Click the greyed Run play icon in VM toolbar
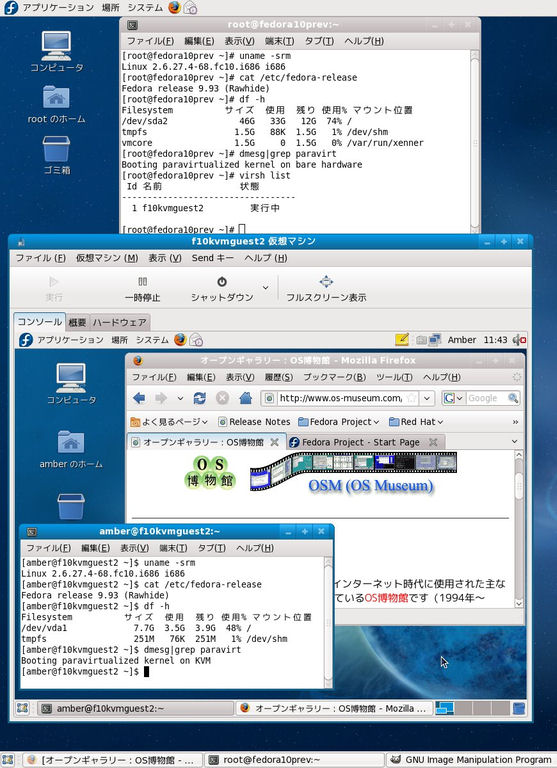This screenshot has height=768, width=557. click(x=53, y=282)
